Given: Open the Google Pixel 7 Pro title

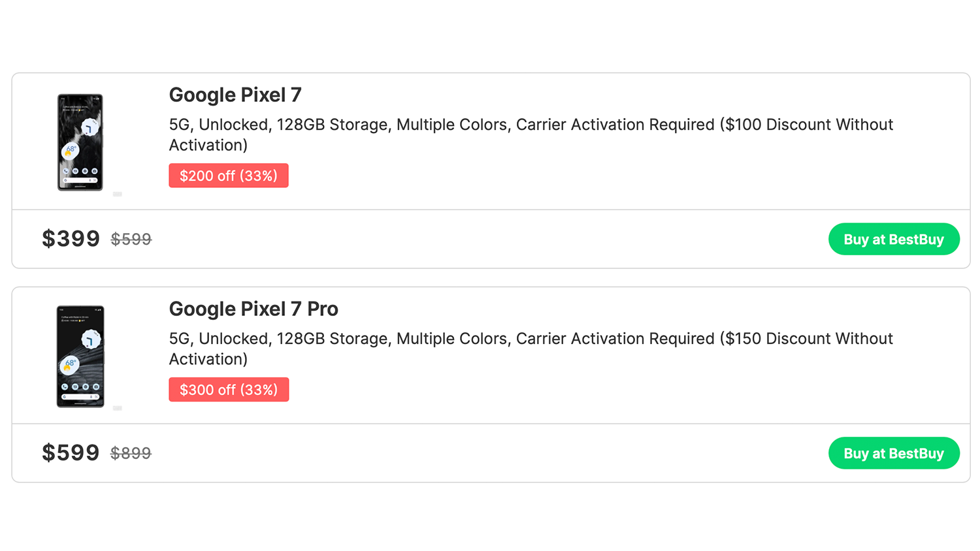Looking at the screenshot, I should [253, 309].
